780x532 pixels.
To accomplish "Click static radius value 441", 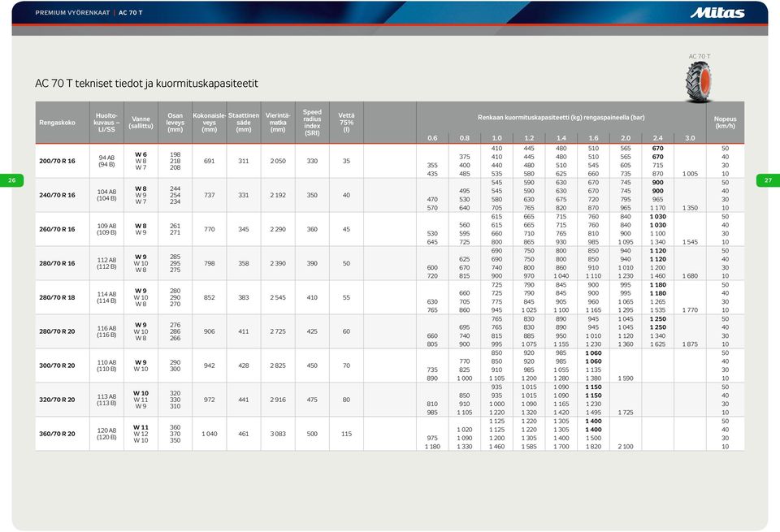I will click(244, 400).
